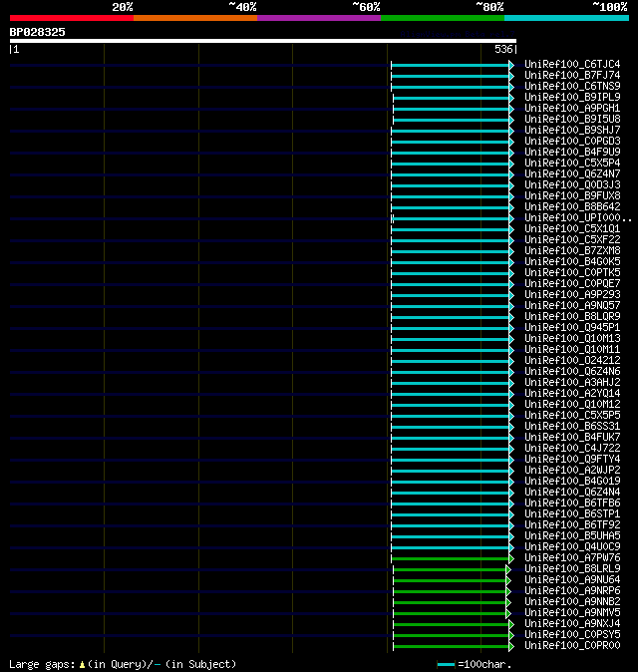Viewport: 638px width, 672px height.
Task: Select the green alignment bar for UniRef100_A7PW76
Action: pyautogui.click(x=451, y=559)
